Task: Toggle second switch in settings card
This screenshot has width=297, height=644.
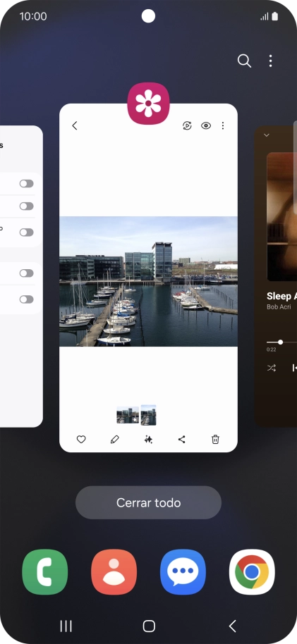Action: click(26, 206)
